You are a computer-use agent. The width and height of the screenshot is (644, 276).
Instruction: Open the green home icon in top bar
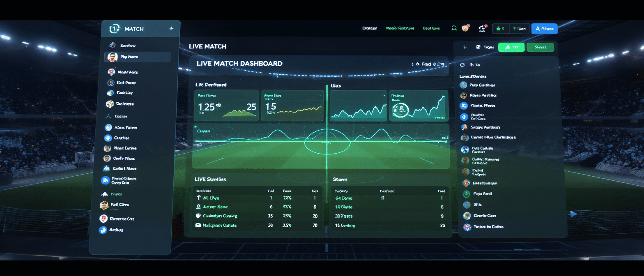454,28
